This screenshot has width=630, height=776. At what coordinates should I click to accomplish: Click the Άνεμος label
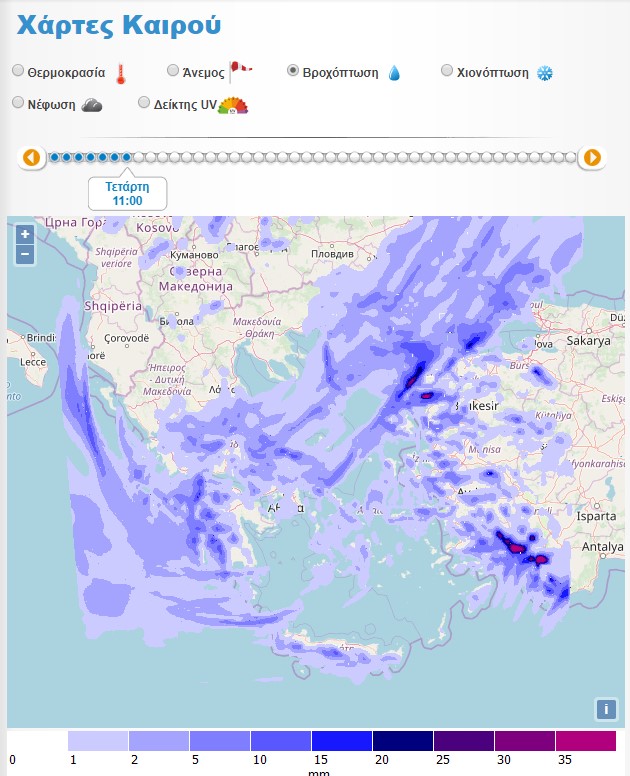(203, 73)
